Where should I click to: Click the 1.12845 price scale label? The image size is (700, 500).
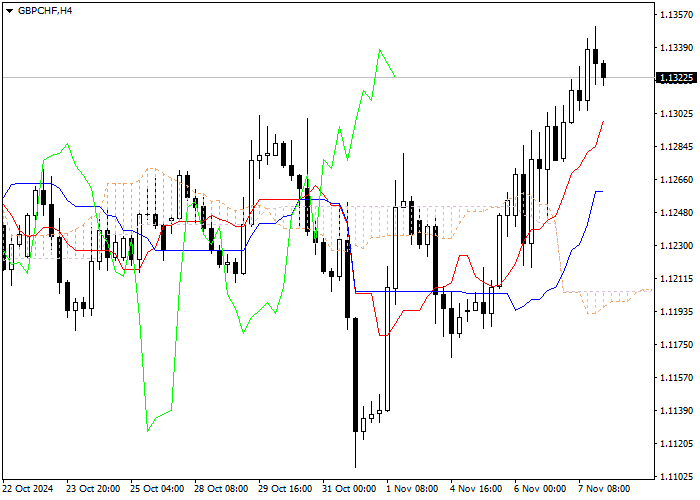coord(676,147)
